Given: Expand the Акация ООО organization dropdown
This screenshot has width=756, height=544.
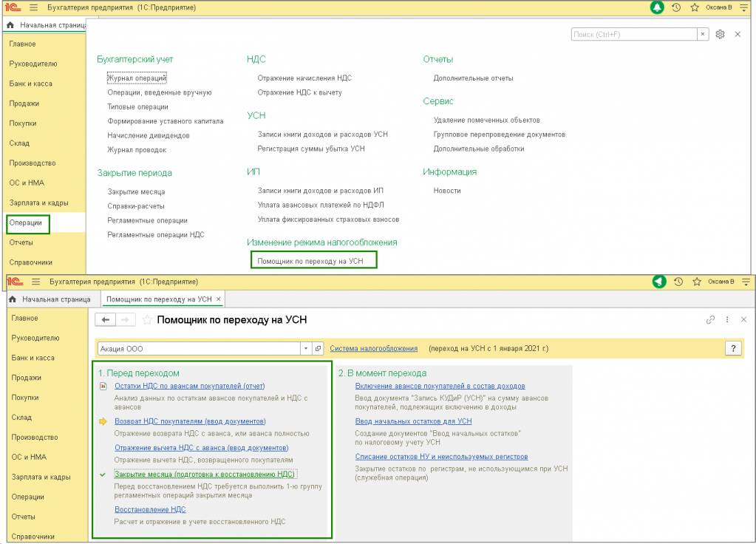Looking at the screenshot, I should click(x=306, y=348).
